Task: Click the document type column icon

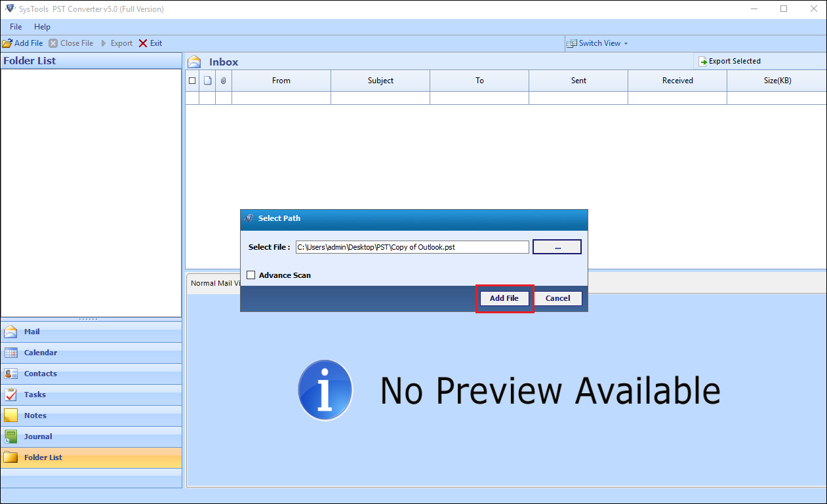Action: click(207, 81)
